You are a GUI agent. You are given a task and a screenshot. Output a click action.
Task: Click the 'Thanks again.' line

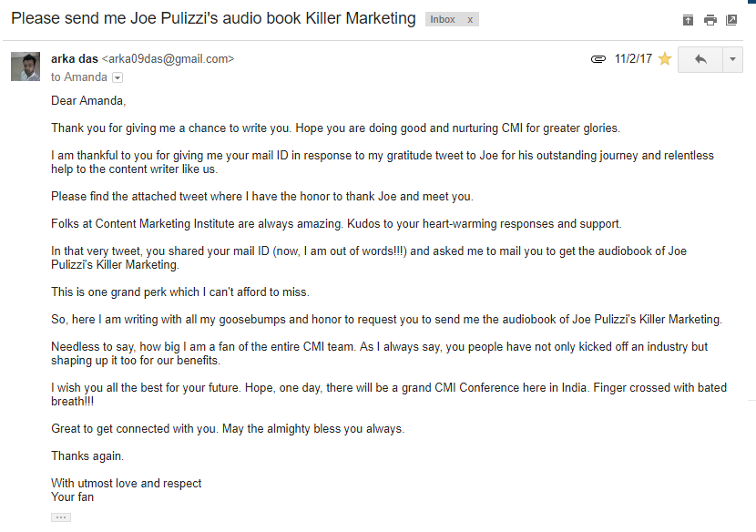click(87, 455)
